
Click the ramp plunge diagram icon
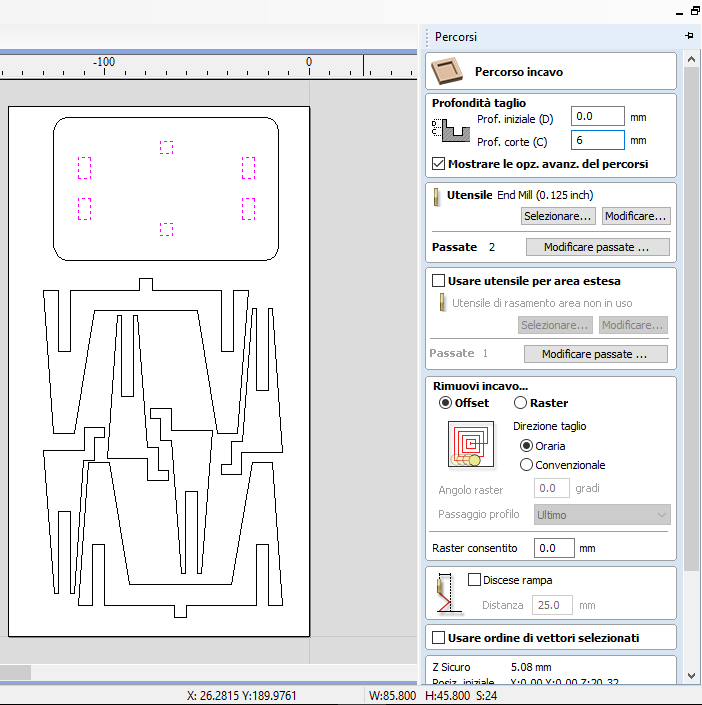click(447, 593)
